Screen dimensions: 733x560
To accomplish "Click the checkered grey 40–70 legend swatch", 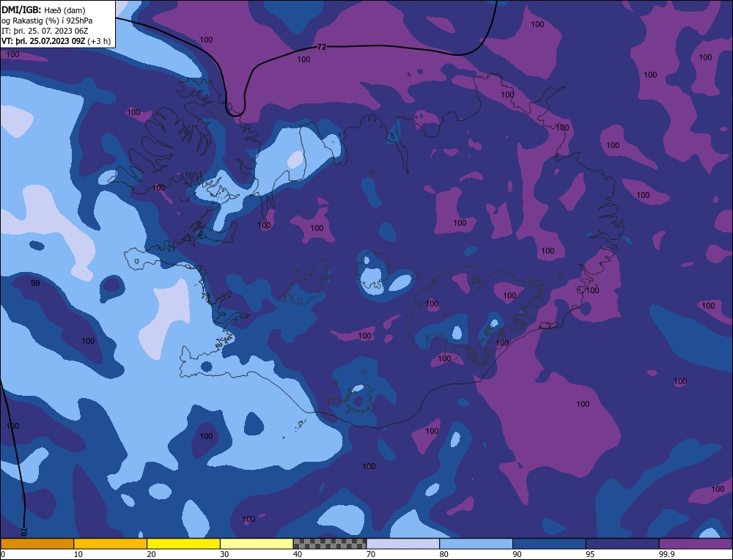I will (330, 543).
